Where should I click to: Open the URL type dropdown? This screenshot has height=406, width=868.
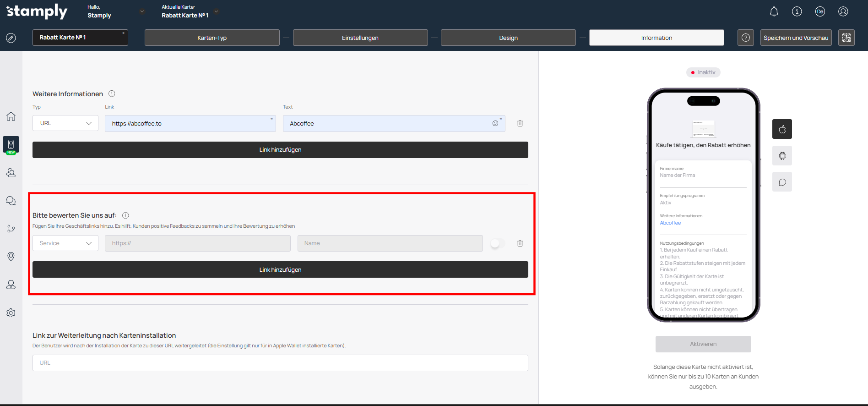pos(65,123)
